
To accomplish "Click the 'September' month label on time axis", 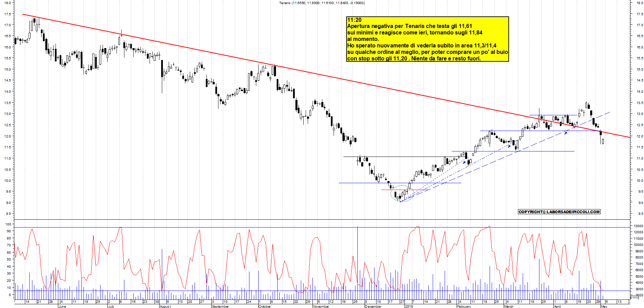I will (x=220, y=306).
